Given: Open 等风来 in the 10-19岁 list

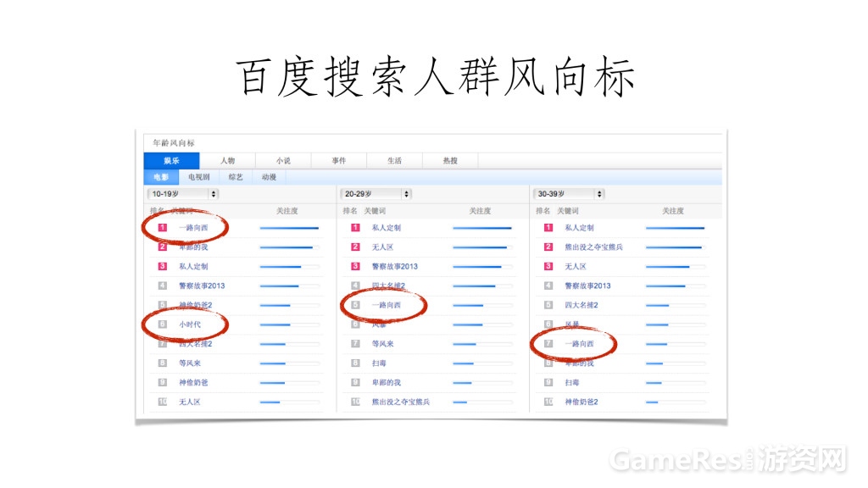Looking at the screenshot, I should 190,363.
